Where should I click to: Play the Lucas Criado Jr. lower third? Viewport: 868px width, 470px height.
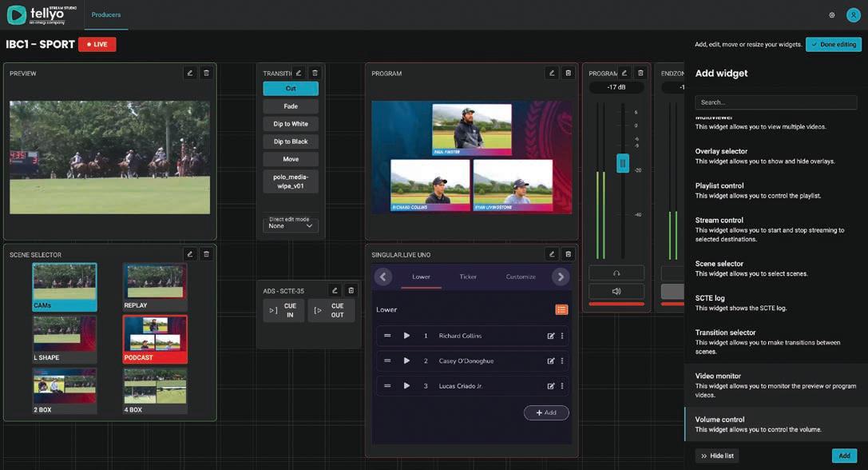click(407, 386)
